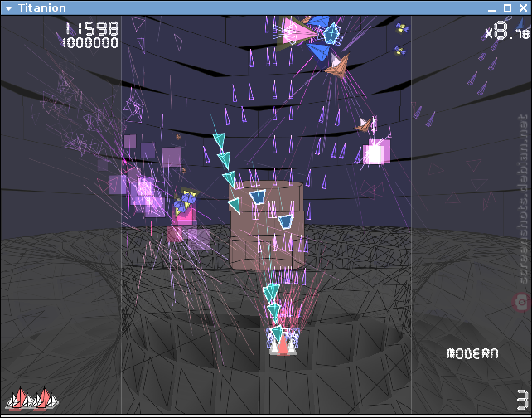Click the MODERN game mode label
Screen dimensions: 532x418
(472, 354)
